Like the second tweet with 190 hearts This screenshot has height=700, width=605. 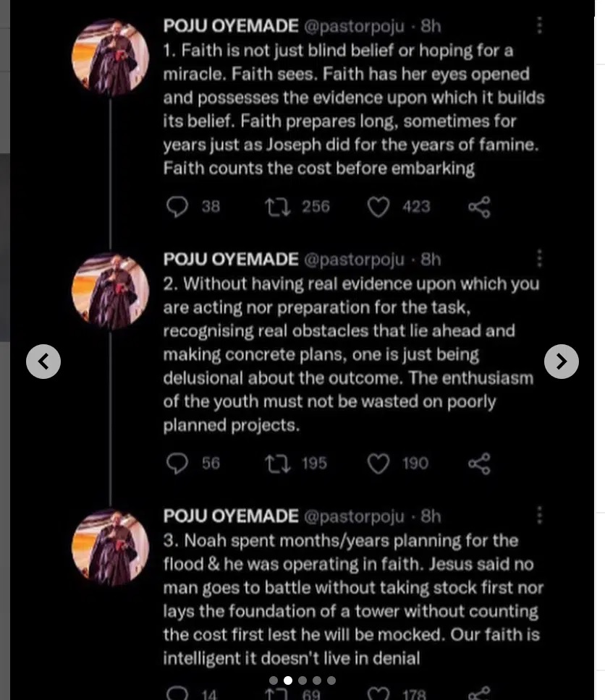click(x=378, y=464)
